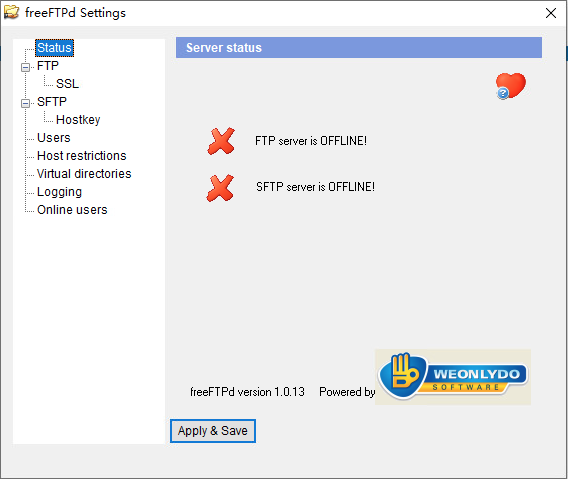Image resolution: width=568 pixels, height=479 pixels.
Task: Open the SSL settings under FTP
Action: pos(67,84)
